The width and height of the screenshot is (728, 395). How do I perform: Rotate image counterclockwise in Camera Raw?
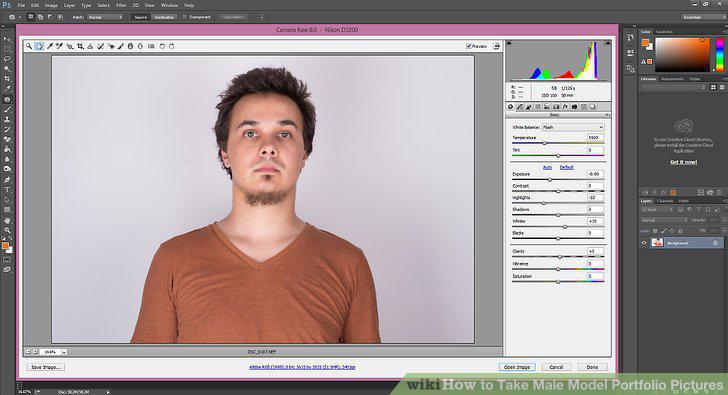click(162, 46)
